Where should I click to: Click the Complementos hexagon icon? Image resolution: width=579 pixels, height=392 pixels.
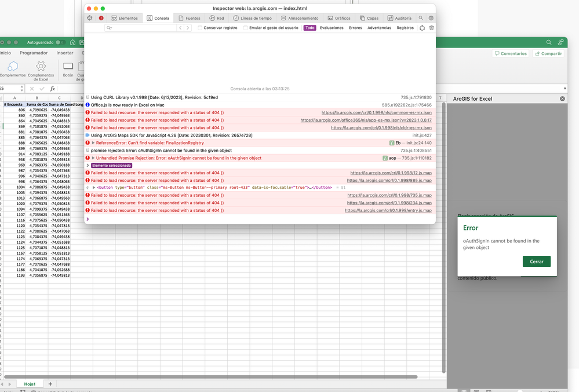click(13, 67)
